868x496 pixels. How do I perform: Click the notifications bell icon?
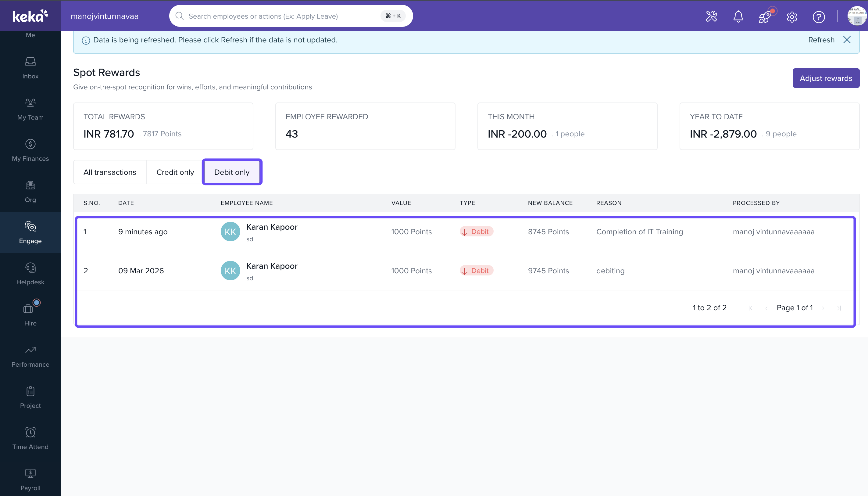(738, 16)
